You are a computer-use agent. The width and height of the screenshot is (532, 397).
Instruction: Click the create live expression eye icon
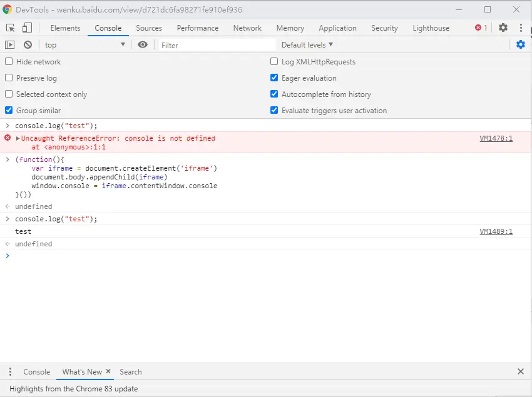pos(143,44)
